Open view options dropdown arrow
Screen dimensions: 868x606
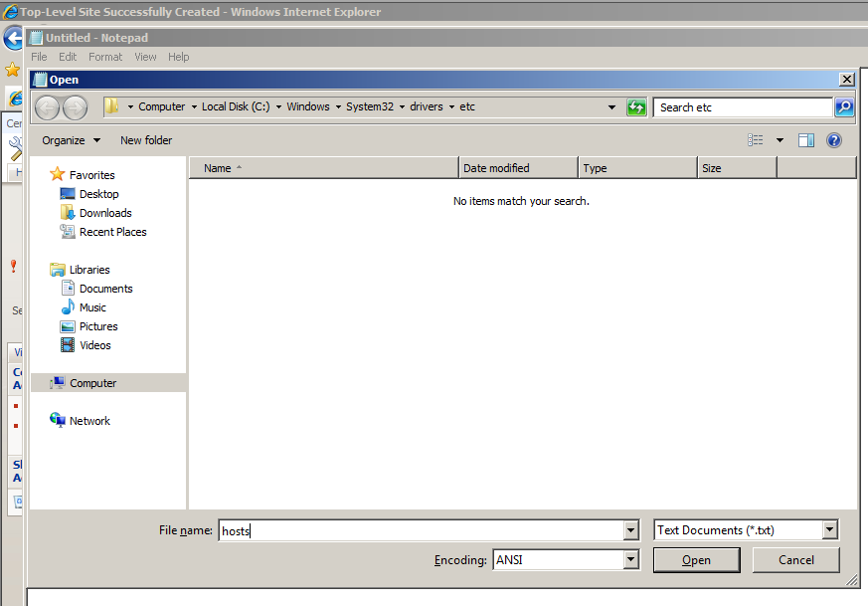point(780,140)
